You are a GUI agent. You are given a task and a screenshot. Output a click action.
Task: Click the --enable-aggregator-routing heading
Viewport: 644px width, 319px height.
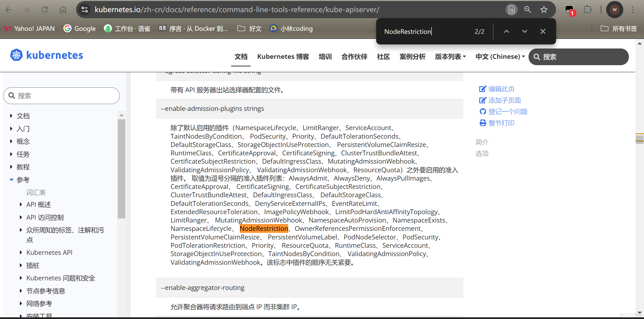(x=203, y=288)
